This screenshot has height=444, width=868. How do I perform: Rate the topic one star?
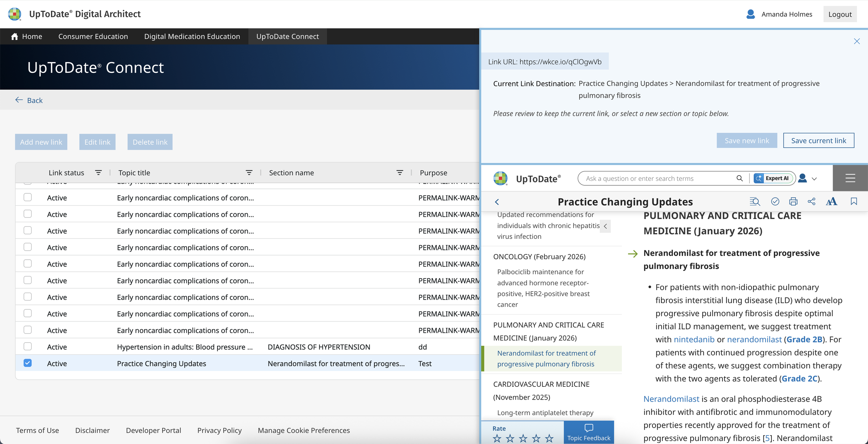[x=497, y=438]
